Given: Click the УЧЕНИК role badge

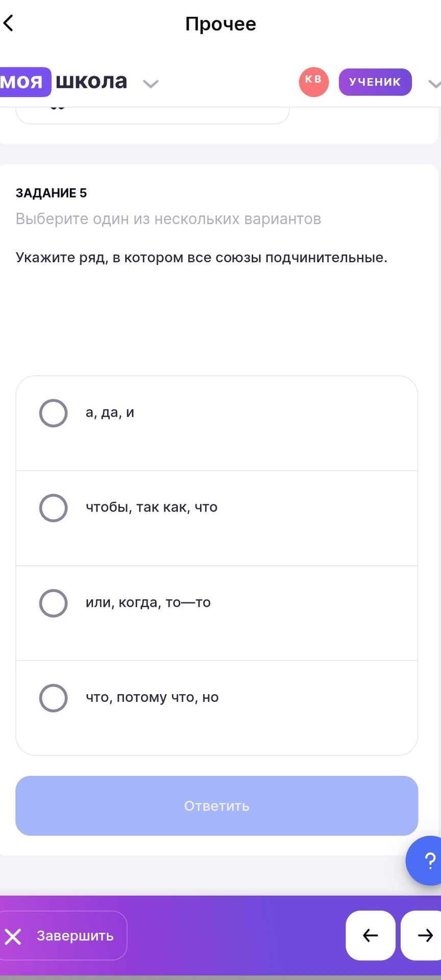Looking at the screenshot, I should 375,82.
